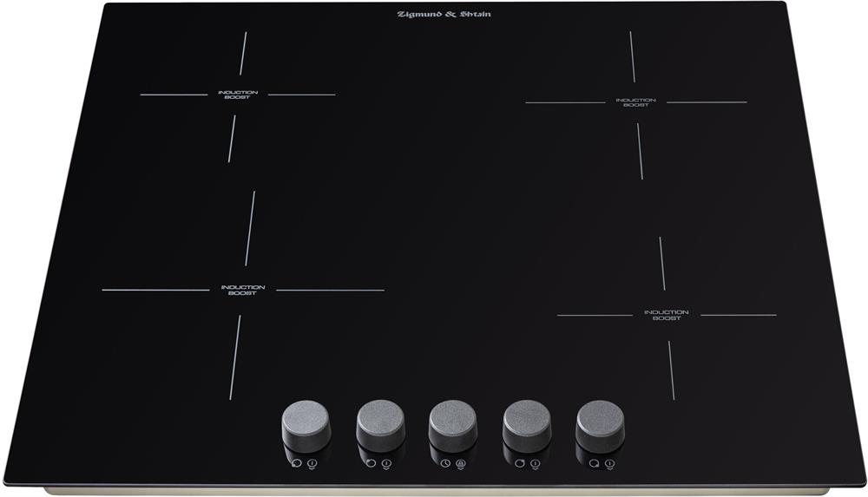Viewport: 868px width, 497px height.
Task: Tap the zone indicator icon under leftmost knob
Action: 296,463
